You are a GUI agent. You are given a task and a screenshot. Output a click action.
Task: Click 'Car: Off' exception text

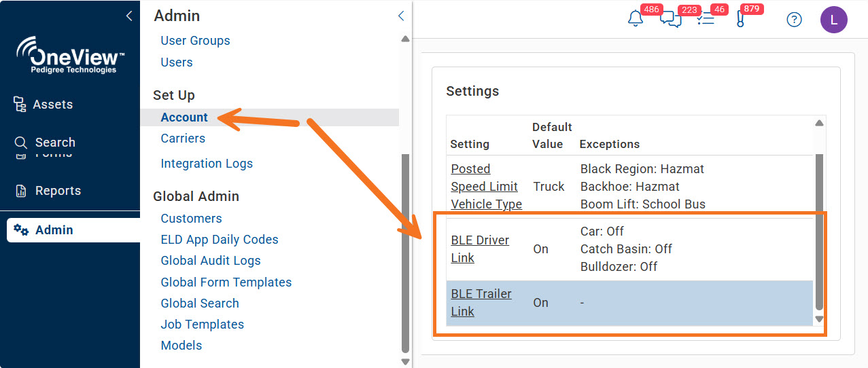tap(602, 232)
